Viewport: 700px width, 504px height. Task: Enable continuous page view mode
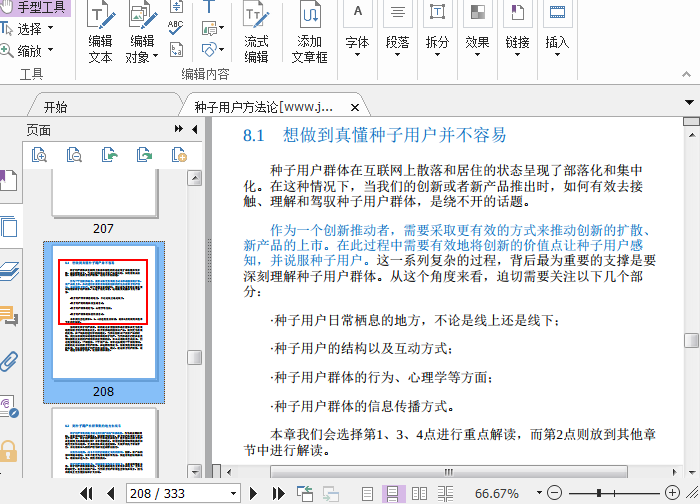click(393, 493)
